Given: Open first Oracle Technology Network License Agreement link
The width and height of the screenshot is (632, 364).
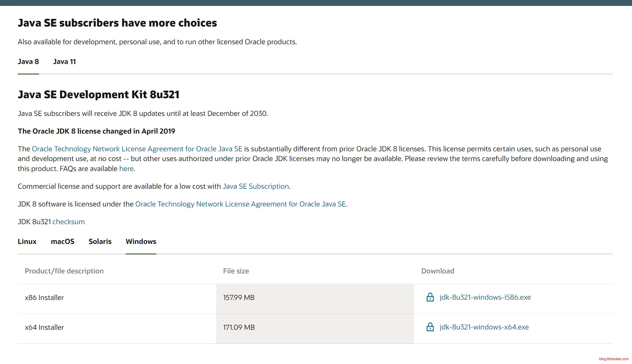Looking at the screenshot, I should click(137, 149).
